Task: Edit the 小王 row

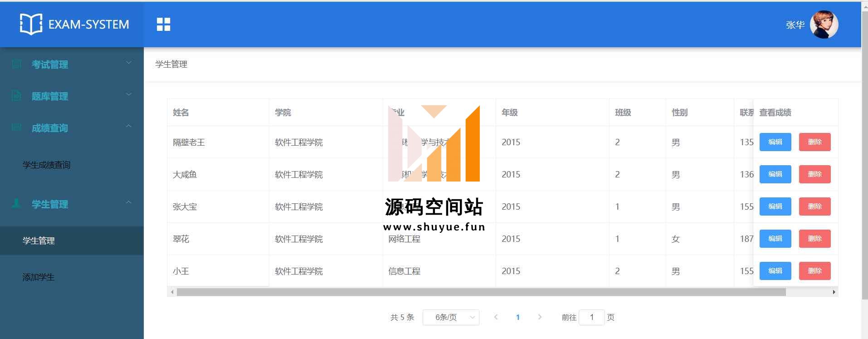Action: coord(775,271)
